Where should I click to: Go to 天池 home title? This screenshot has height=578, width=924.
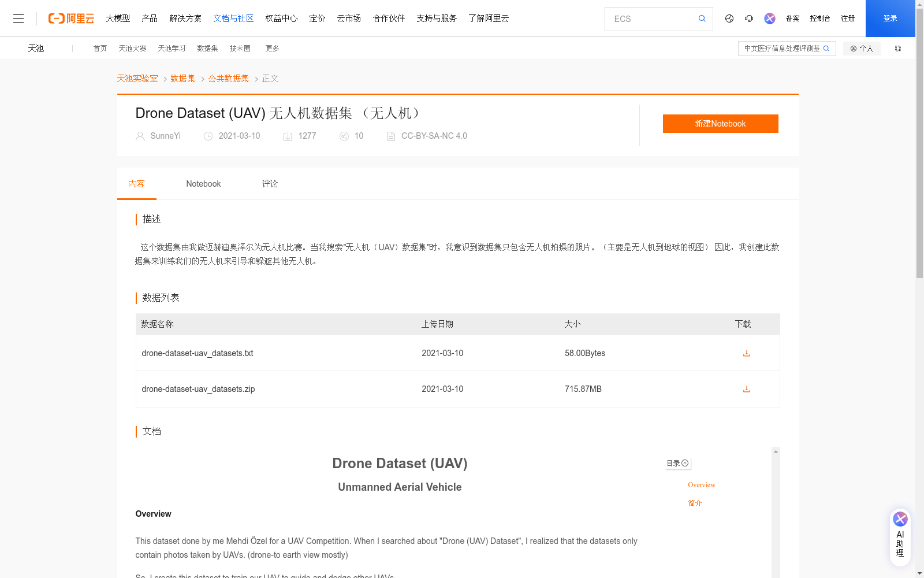(x=36, y=49)
